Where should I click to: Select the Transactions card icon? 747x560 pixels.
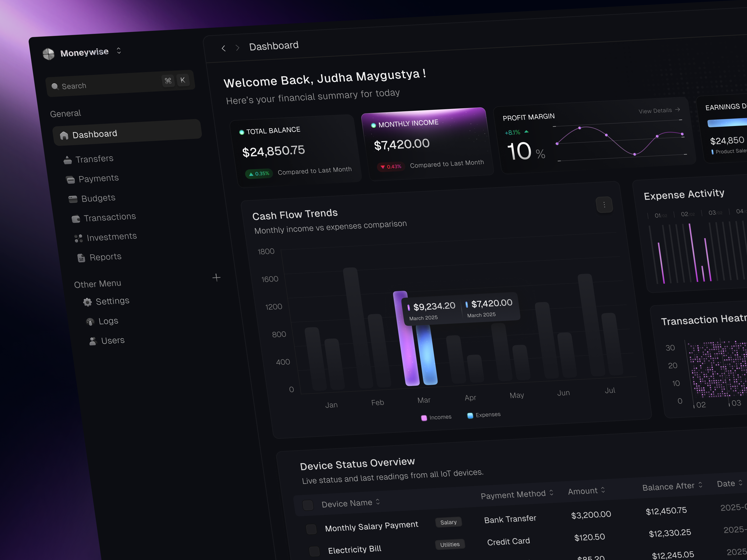point(76,219)
